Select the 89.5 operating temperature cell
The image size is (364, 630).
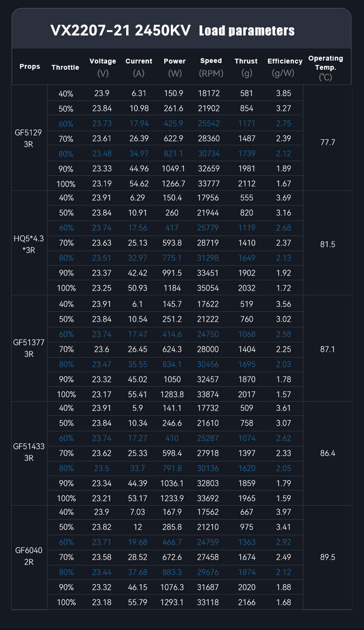point(328,557)
